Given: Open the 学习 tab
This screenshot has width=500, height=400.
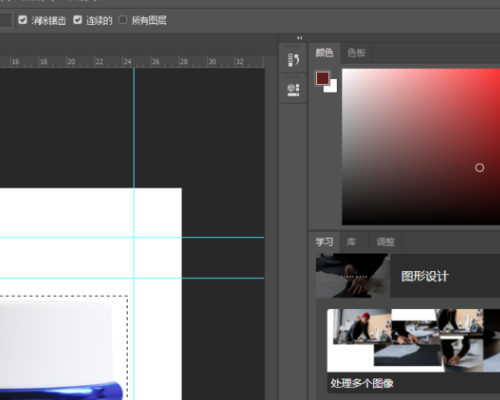Looking at the screenshot, I should pos(324,242).
